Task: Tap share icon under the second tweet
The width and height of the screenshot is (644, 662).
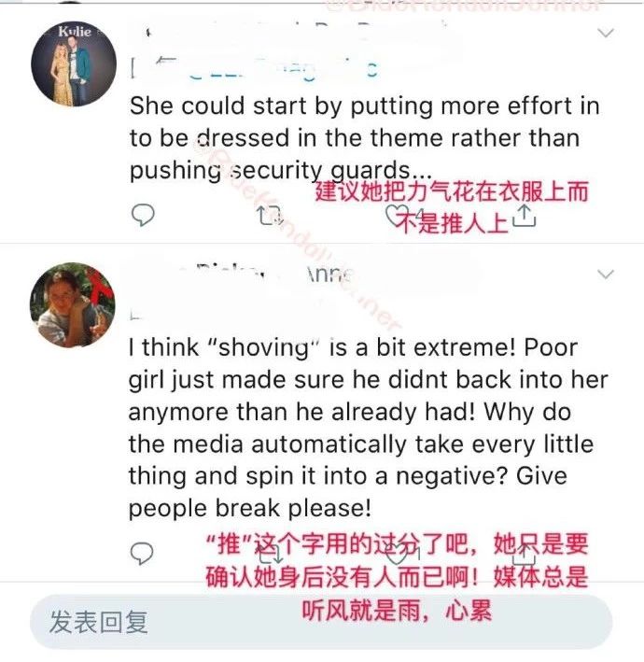Action: 524,554
